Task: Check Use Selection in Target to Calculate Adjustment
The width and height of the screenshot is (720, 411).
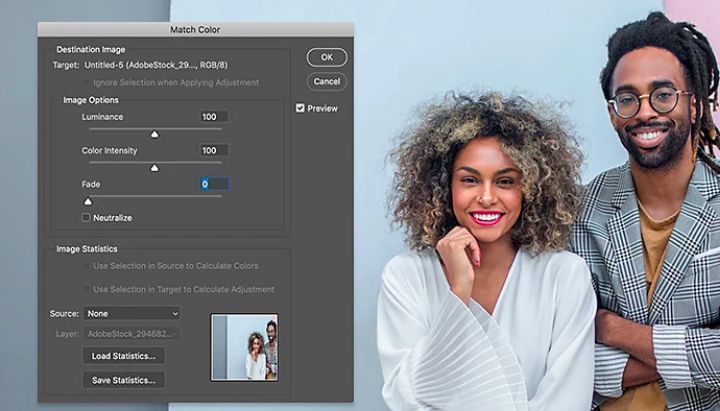Action: click(86, 289)
